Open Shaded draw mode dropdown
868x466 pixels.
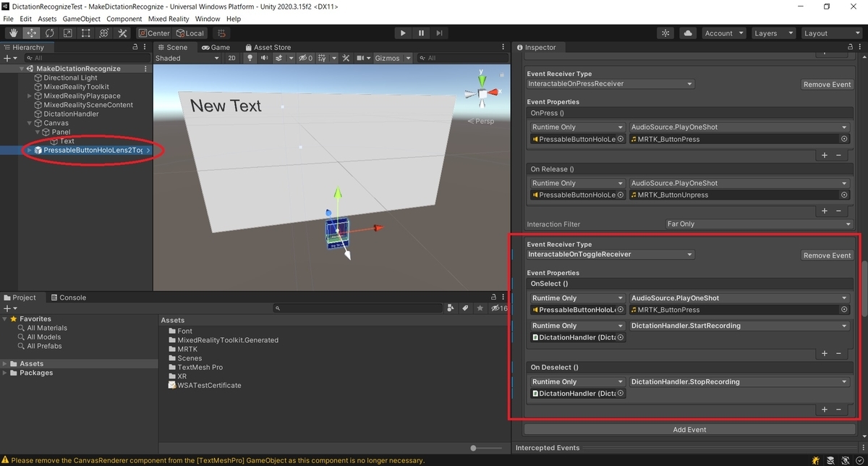point(186,58)
